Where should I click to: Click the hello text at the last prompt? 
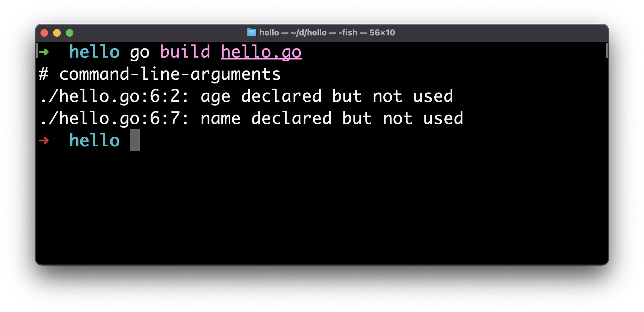(94, 140)
